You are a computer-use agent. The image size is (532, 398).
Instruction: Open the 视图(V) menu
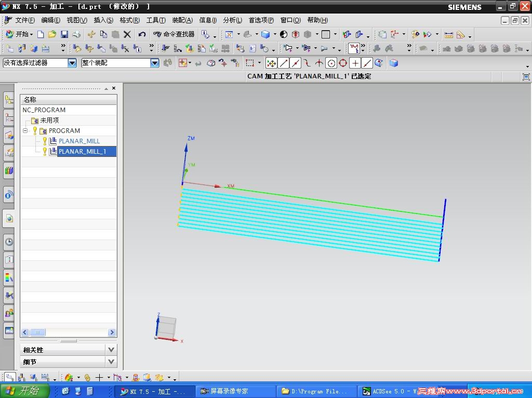(77, 20)
